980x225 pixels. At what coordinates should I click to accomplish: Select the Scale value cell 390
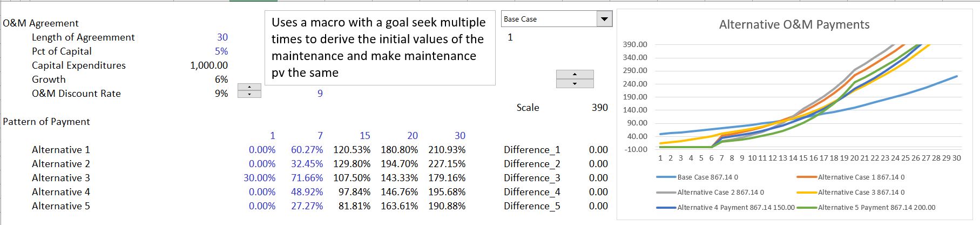coord(599,108)
